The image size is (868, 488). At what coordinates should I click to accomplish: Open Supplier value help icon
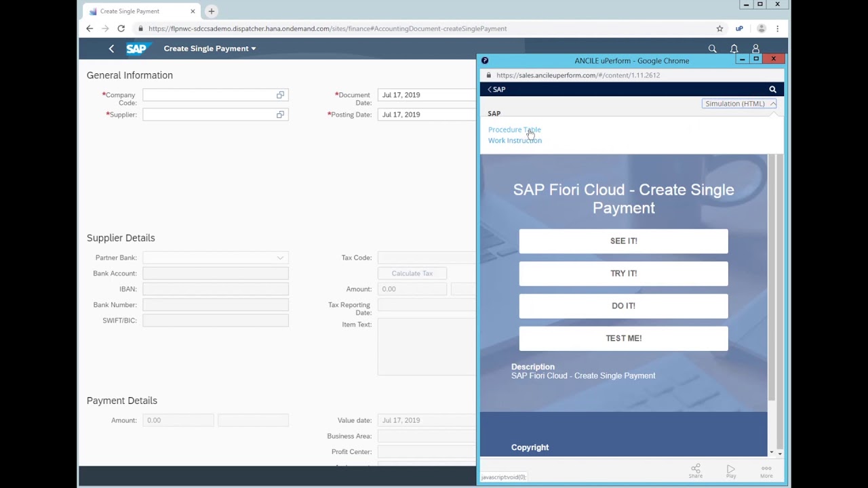point(280,115)
